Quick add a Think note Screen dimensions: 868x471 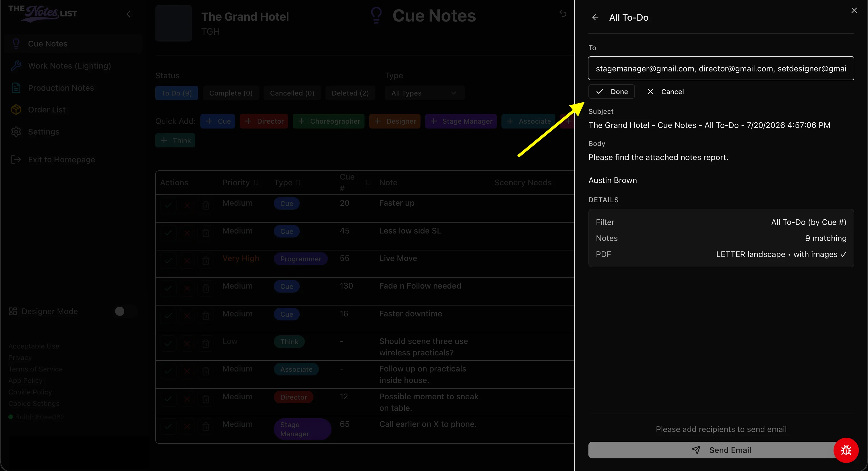pyautogui.click(x=175, y=140)
